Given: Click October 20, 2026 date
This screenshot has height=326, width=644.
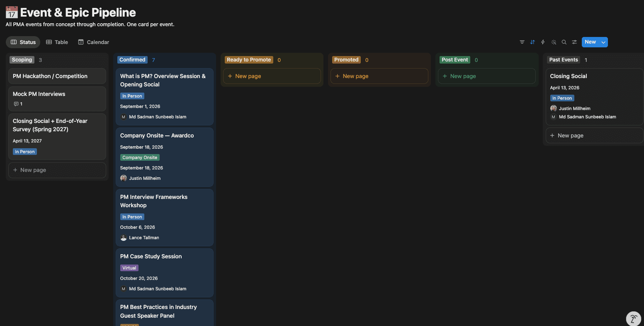Looking at the screenshot, I should [x=139, y=278].
